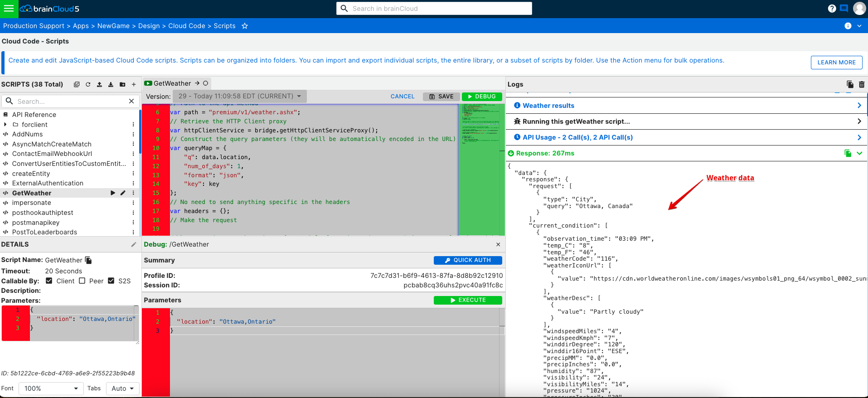The width and height of the screenshot is (868, 398).
Task: Select the PostToLeaderboards script
Action: pos(44,232)
